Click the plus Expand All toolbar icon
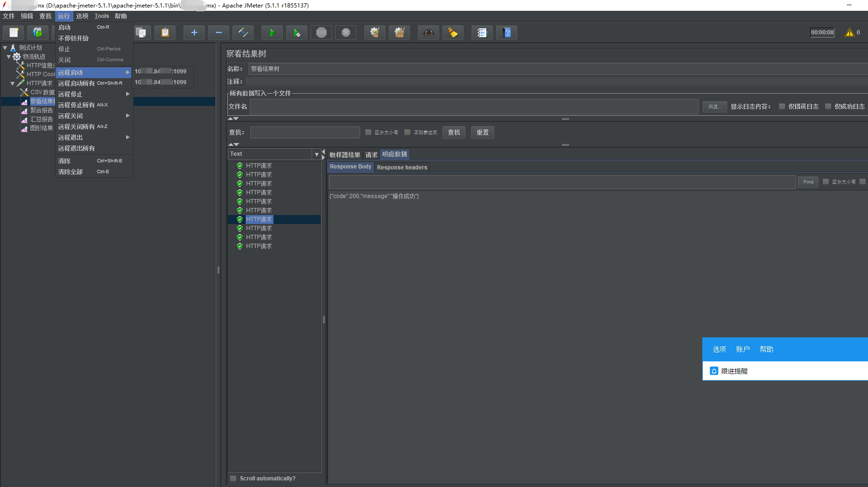Image resolution: width=868 pixels, height=487 pixels. (194, 32)
